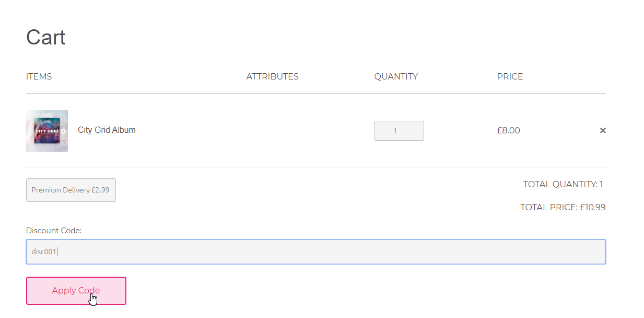Click the £8.00 item price
This screenshot has width=644, height=318.
(508, 130)
